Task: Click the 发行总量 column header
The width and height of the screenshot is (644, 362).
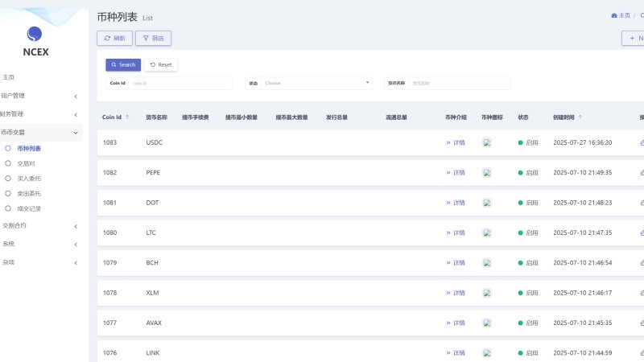Action: click(336, 117)
